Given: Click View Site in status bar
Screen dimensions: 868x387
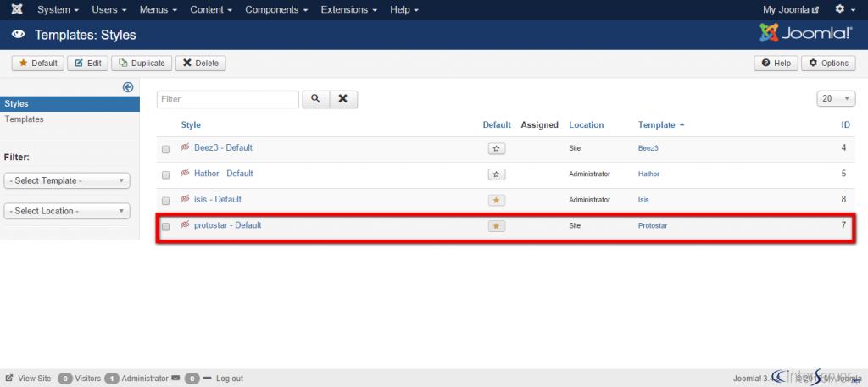Looking at the screenshot, I should tap(28, 379).
